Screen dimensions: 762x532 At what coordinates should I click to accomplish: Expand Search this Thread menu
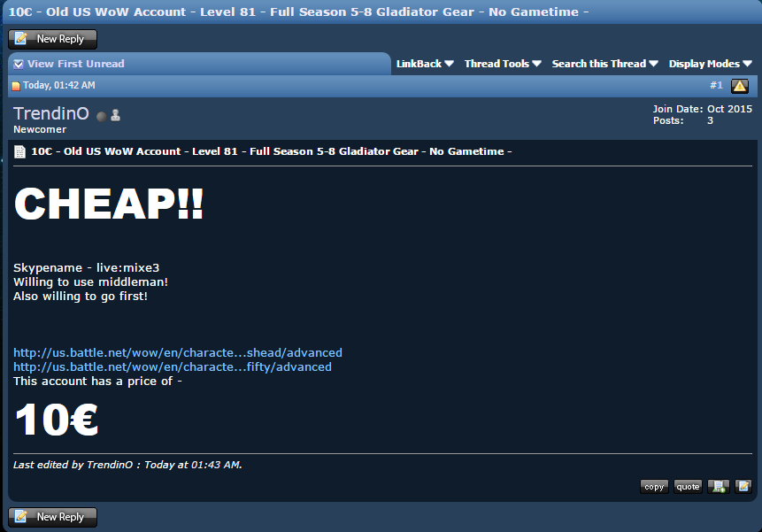604,64
